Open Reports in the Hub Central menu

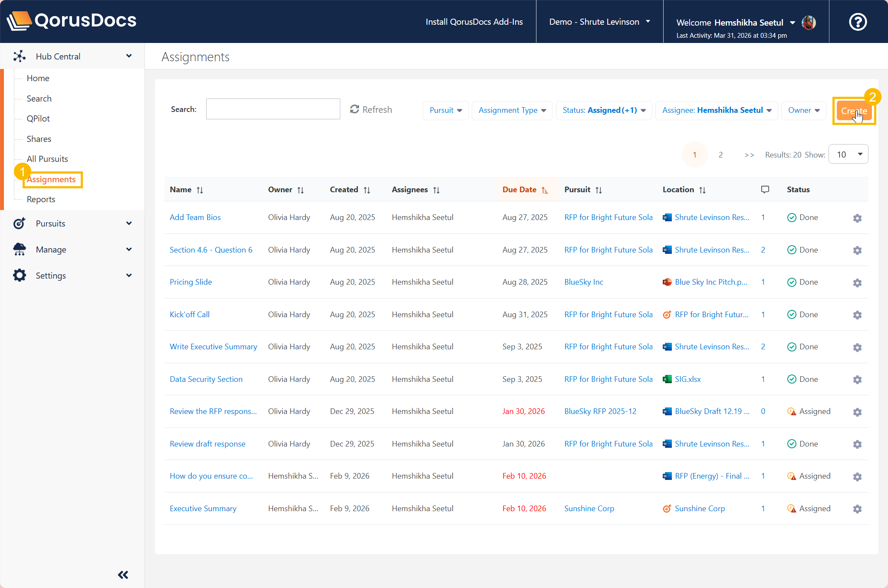(x=41, y=199)
